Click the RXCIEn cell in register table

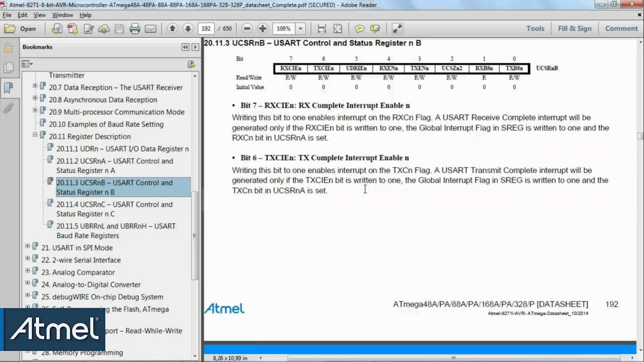pyautogui.click(x=291, y=68)
